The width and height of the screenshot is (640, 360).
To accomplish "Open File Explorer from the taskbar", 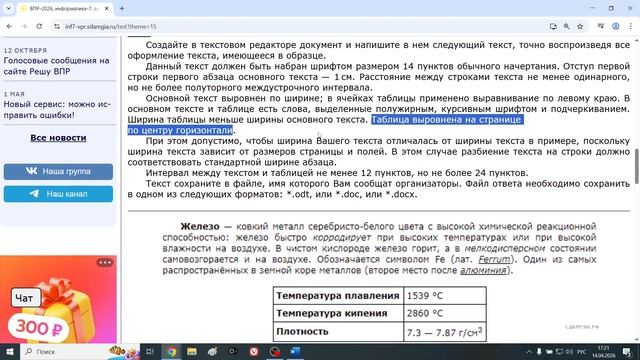I will [192, 351].
